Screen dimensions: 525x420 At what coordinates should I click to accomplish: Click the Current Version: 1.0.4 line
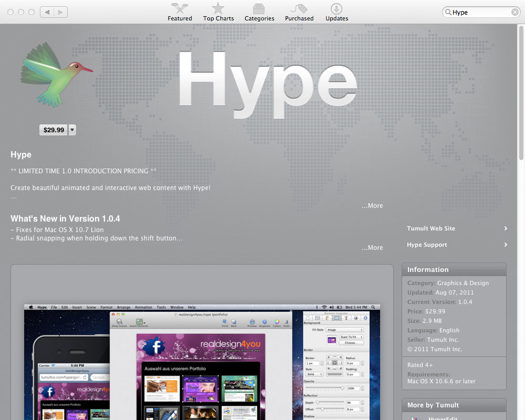439,302
